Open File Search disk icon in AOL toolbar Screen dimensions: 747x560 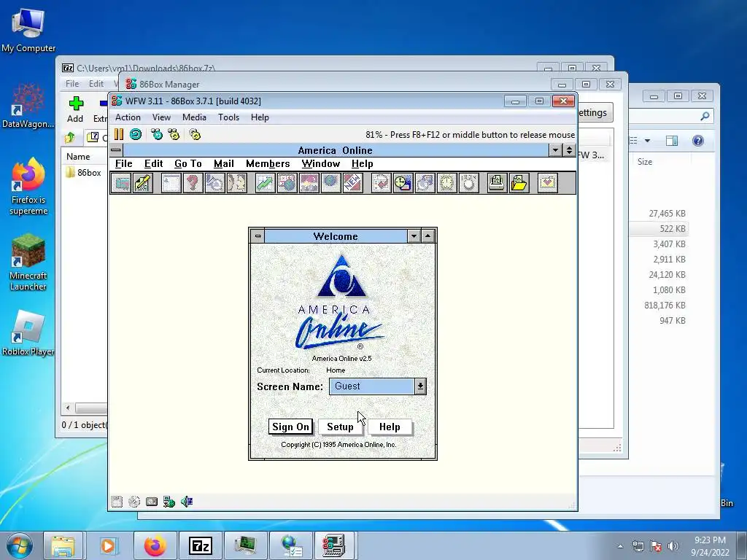[425, 183]
